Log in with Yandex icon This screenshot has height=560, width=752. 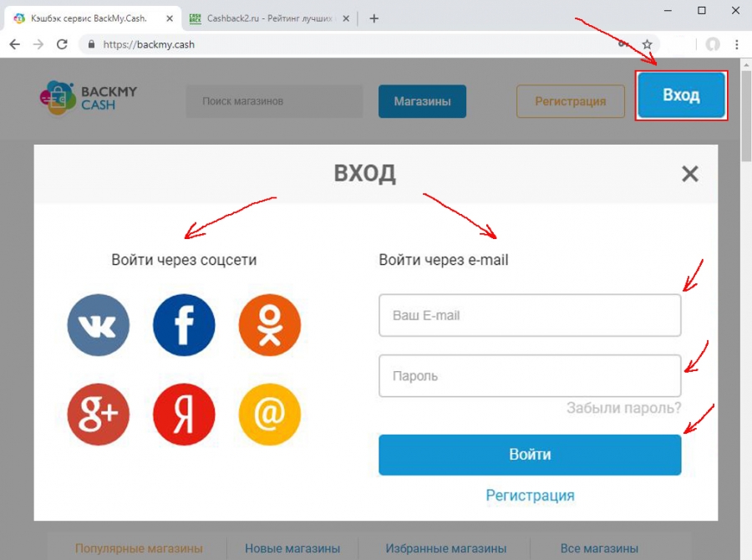click(184, 414)
